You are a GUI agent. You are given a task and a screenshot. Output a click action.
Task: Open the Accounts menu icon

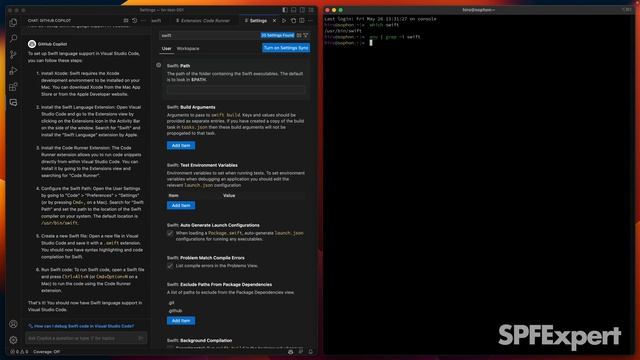pyautogui.click(x=13, y=324)
